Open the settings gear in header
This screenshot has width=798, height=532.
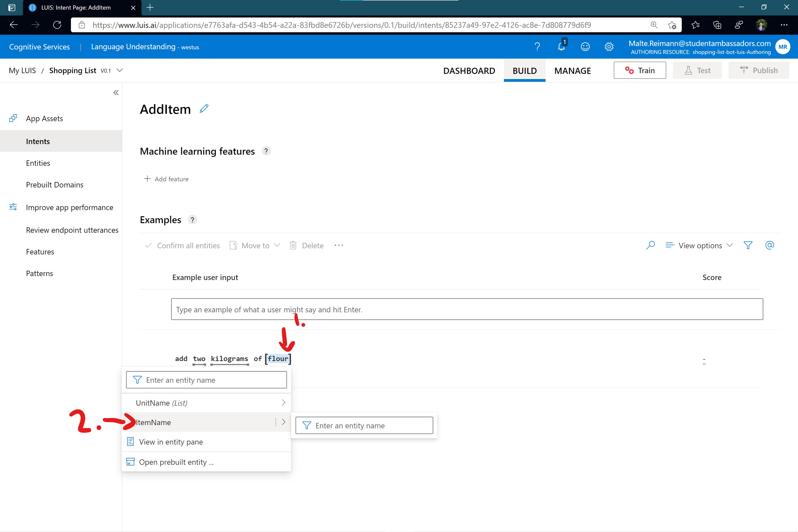609,47
